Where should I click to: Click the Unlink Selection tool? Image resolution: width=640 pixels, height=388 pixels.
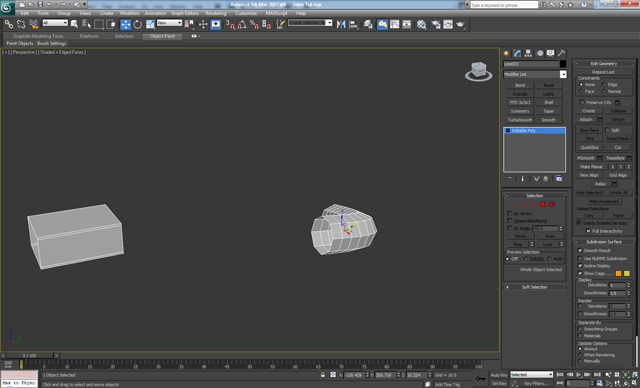[21, 24]
